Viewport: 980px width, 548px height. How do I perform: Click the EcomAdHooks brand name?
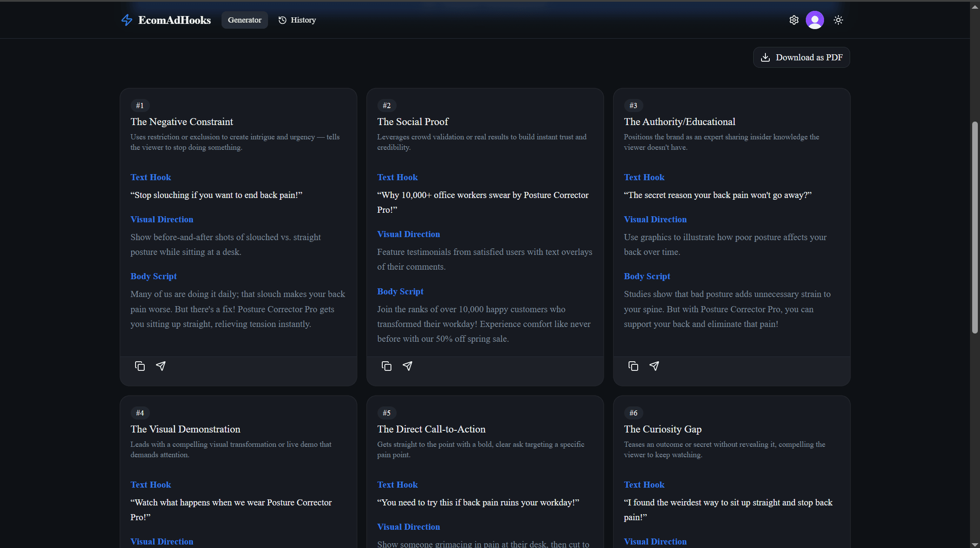click(174, 20)
